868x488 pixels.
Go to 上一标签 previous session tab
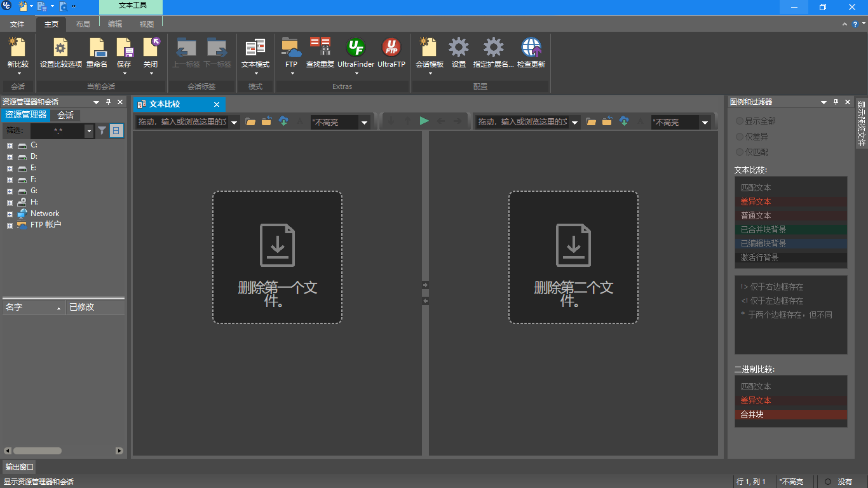pos(186,52)
